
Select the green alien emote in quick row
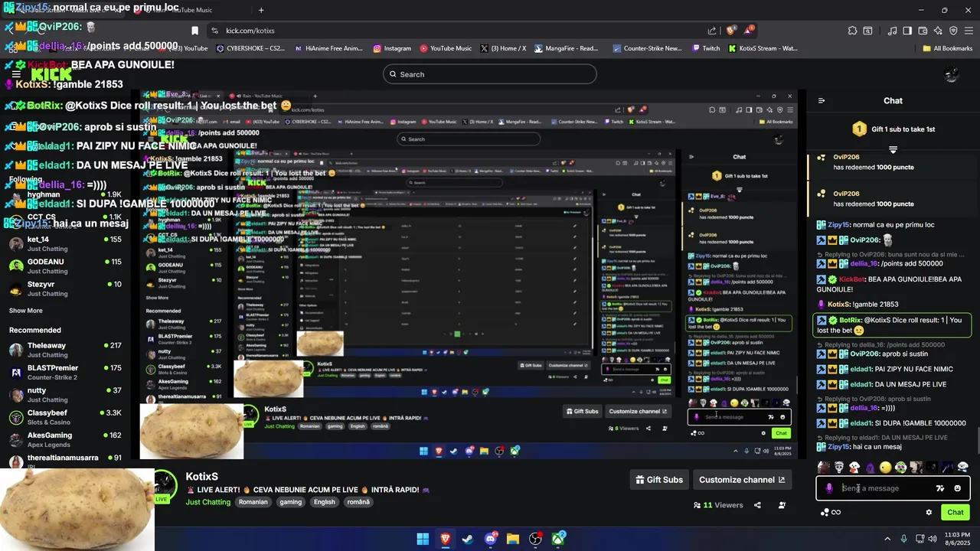900,467
